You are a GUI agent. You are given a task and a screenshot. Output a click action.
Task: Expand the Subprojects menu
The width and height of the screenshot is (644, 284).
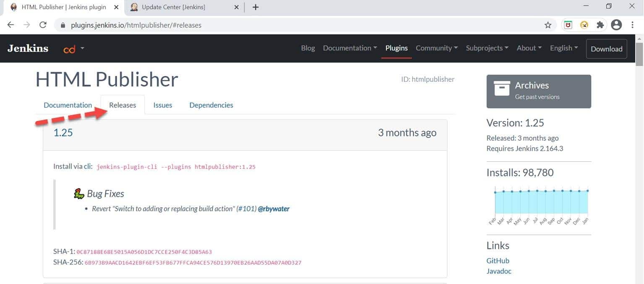(x=487, y=48)
